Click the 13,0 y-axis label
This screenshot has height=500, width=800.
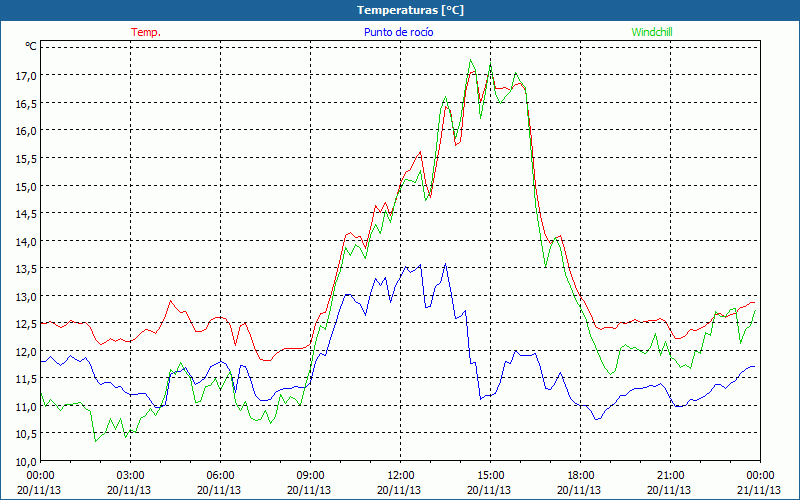click(27, 296)
